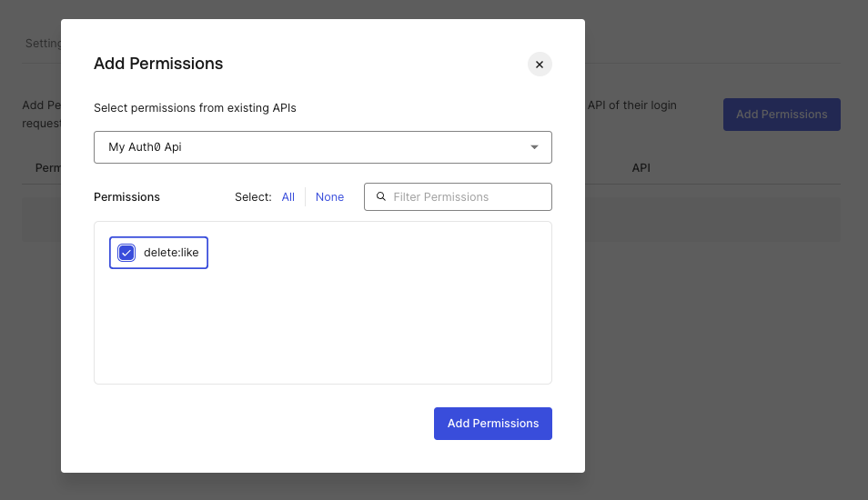
Task: Click the 'Select:' label text
Action: [253, 196]
